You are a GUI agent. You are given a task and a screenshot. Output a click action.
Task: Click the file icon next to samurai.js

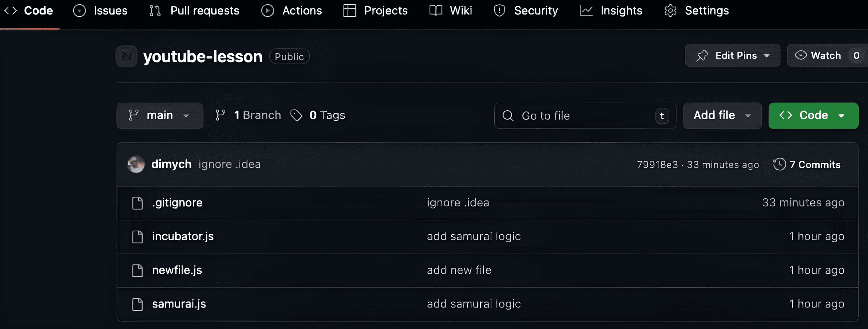point(137,304)
